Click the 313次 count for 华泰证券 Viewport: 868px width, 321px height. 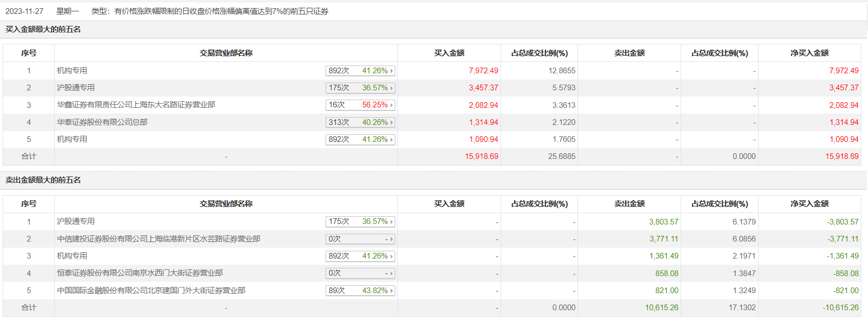(339, 122)
